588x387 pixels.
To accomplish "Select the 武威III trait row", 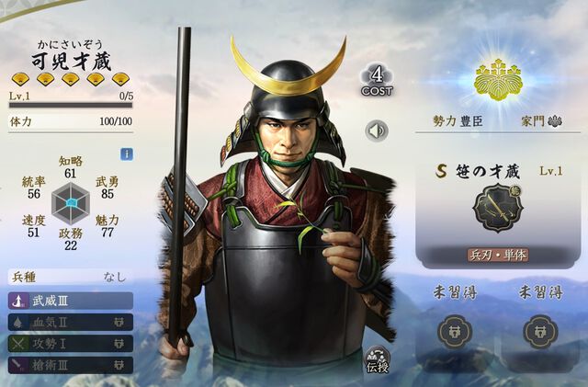I will (x=71, y=301).
